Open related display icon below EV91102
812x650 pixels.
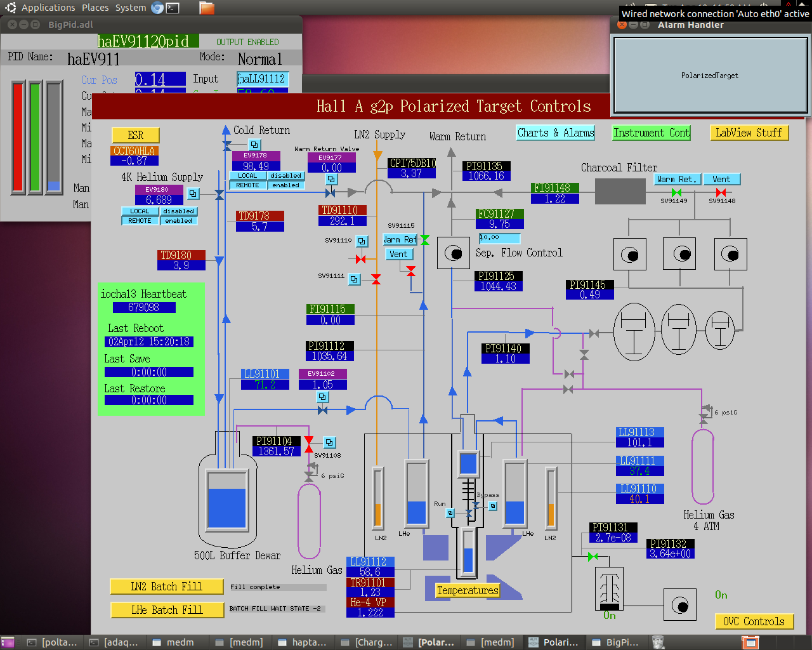322,397
